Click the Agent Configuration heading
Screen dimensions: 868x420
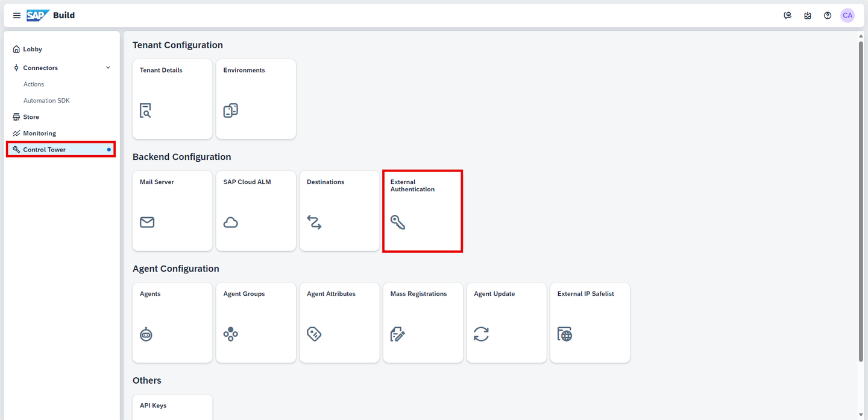[176, 269]
